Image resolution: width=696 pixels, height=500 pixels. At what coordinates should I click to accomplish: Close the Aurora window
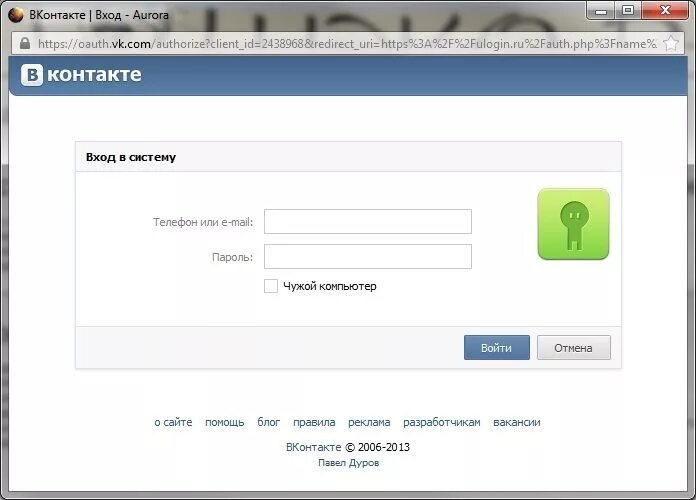[x=665, y=11]
